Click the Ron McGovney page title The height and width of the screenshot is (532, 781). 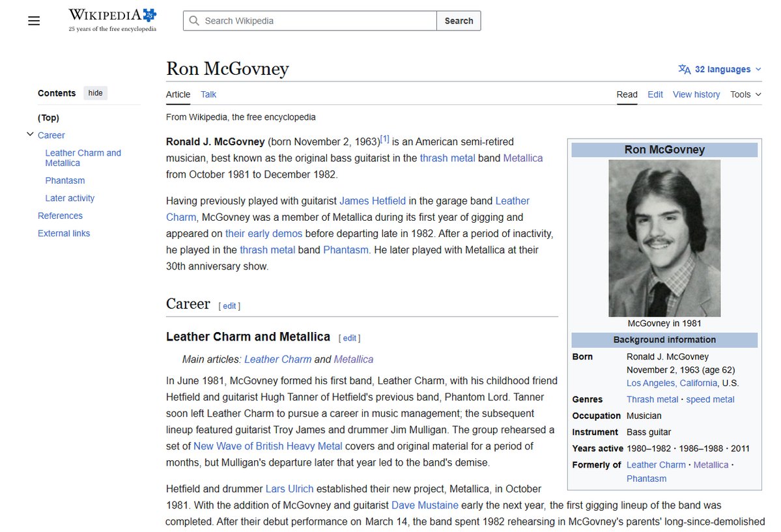click(x=227, y=69)
